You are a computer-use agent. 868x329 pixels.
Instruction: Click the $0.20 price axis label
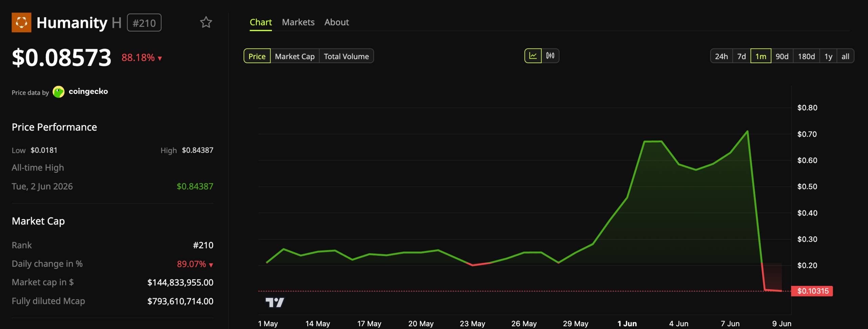pos(807,266)
